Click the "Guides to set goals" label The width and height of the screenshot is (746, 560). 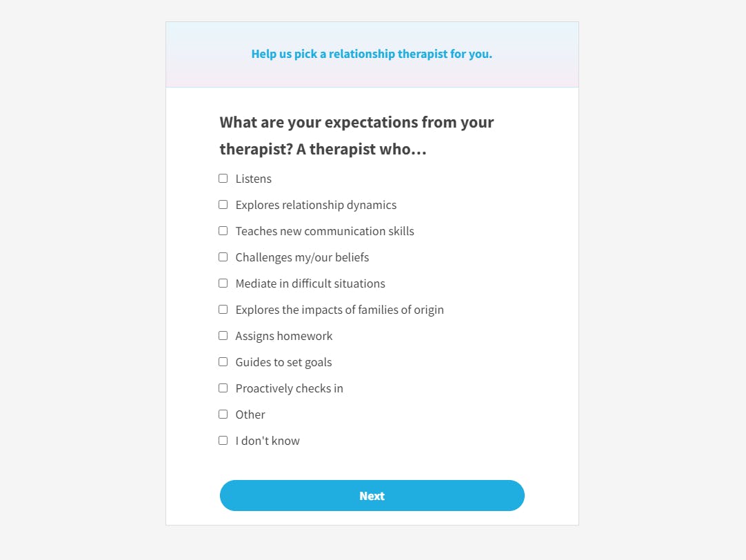click(x=283, y=361)
